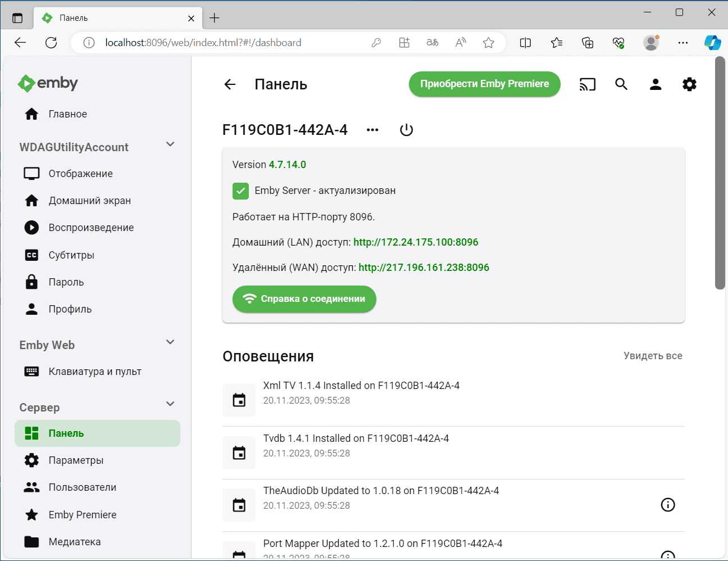Collapse the Сервер section

(170, 404)
